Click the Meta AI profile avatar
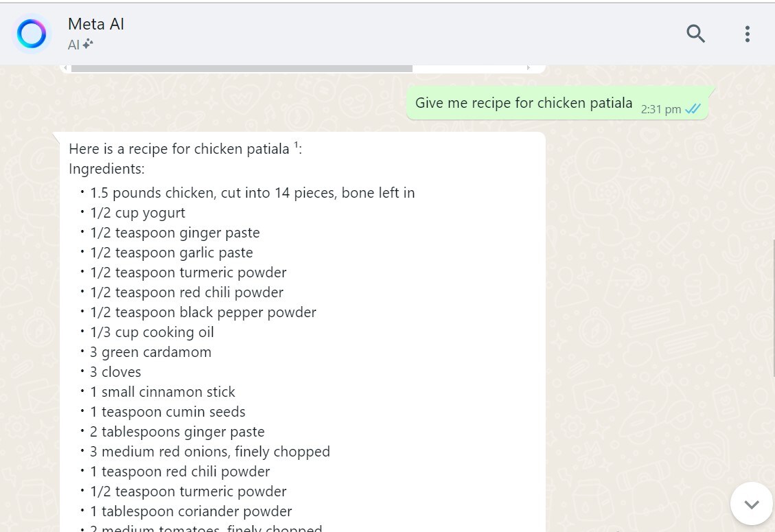This screenshot has height=532, width=775. [32, 34]
